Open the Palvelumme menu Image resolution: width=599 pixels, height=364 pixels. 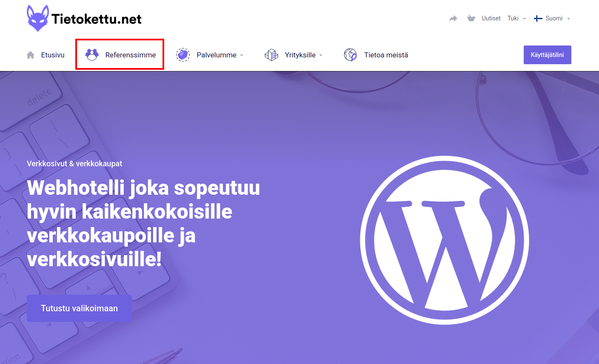[x=217, y=55]
